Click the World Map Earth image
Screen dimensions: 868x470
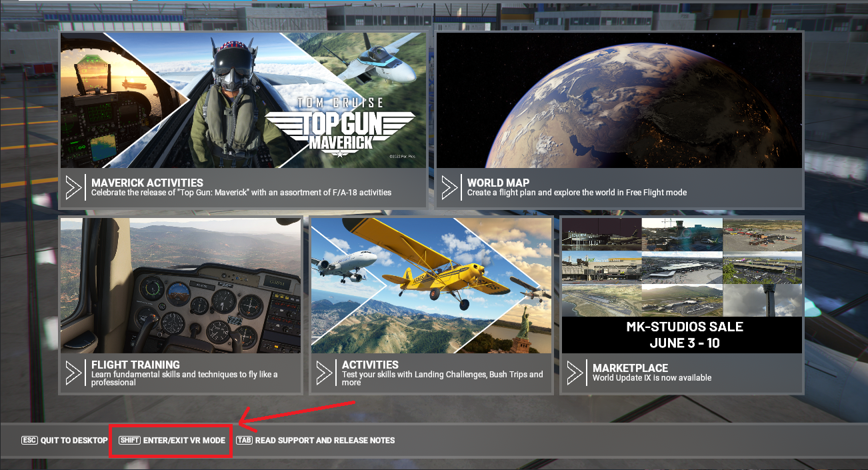click(x=619, y=100)
